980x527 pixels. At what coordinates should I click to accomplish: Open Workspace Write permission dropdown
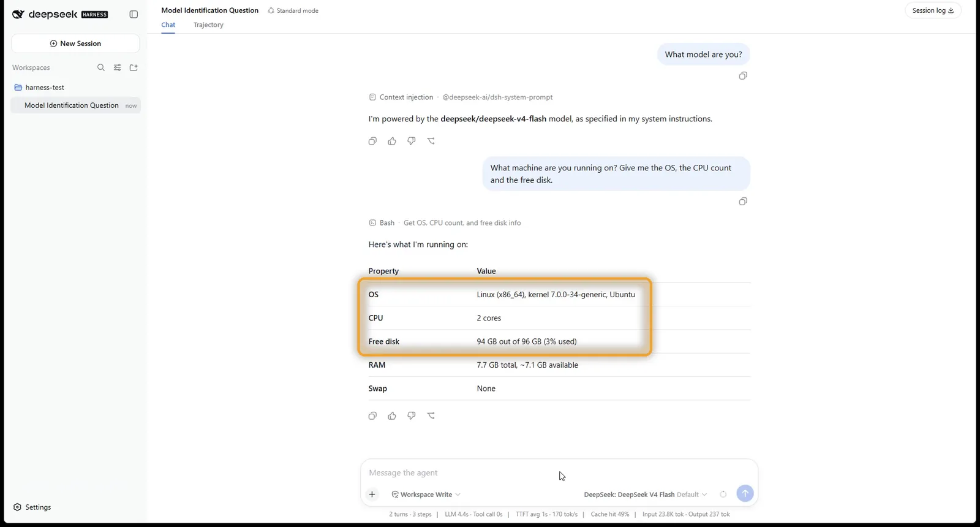pyautogui.click(x=426, y=495)
